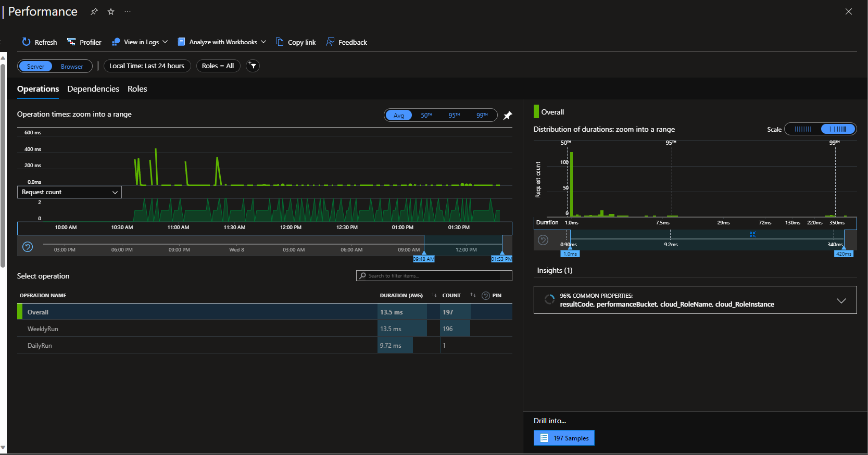The image size is (868, 455).
Task: Open the more options ellipsis
Action: pos(128,11)
